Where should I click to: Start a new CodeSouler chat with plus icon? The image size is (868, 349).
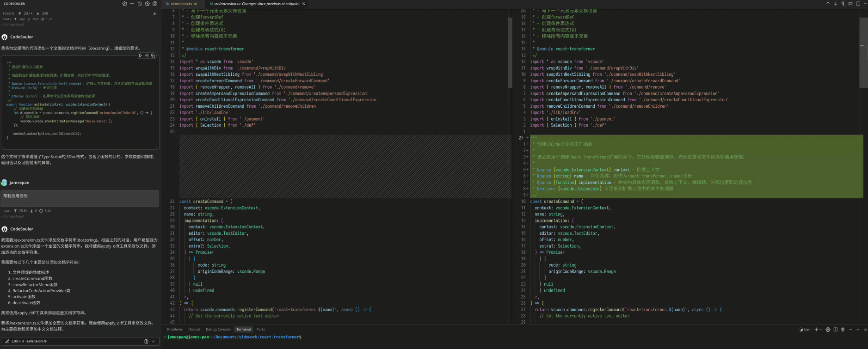click(x=132, y=4)
